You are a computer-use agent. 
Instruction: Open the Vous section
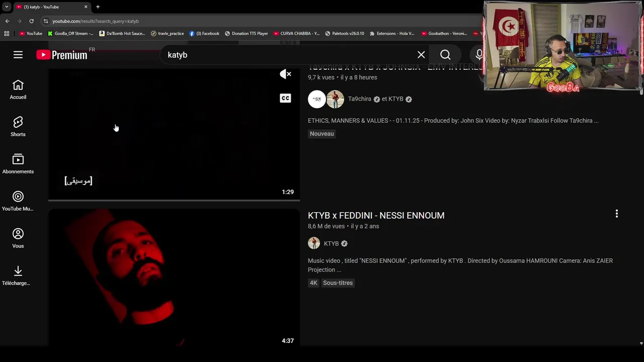coord(18,239)
